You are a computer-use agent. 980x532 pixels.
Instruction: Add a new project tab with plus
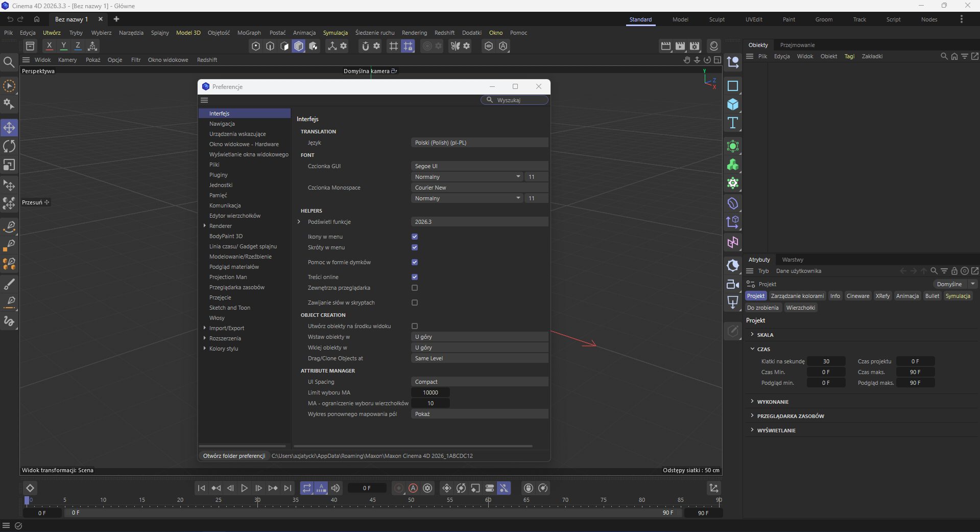click(x=116, y=19)
